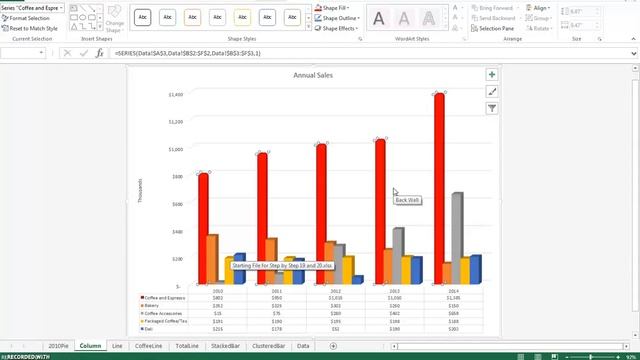Click the zoom slider in status bar
The image size is (640, 360).
pos(591,357)
